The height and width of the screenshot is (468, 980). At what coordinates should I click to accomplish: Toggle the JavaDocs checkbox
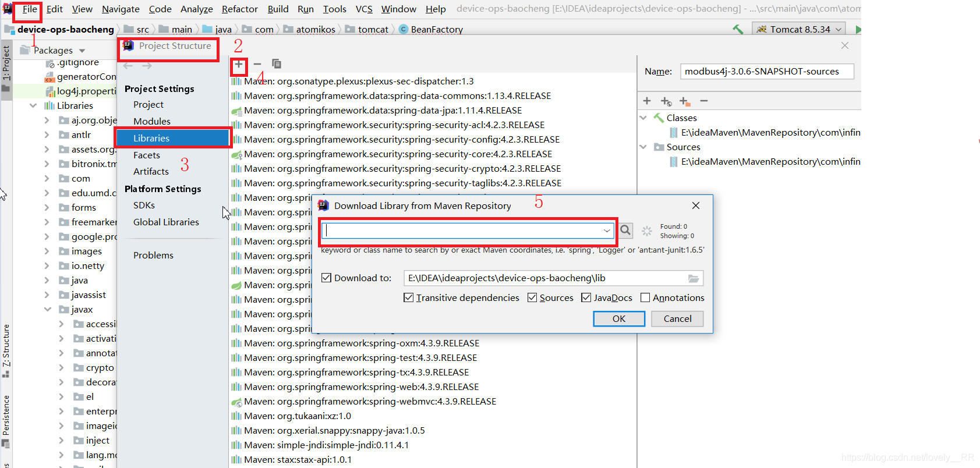[586, 297]
